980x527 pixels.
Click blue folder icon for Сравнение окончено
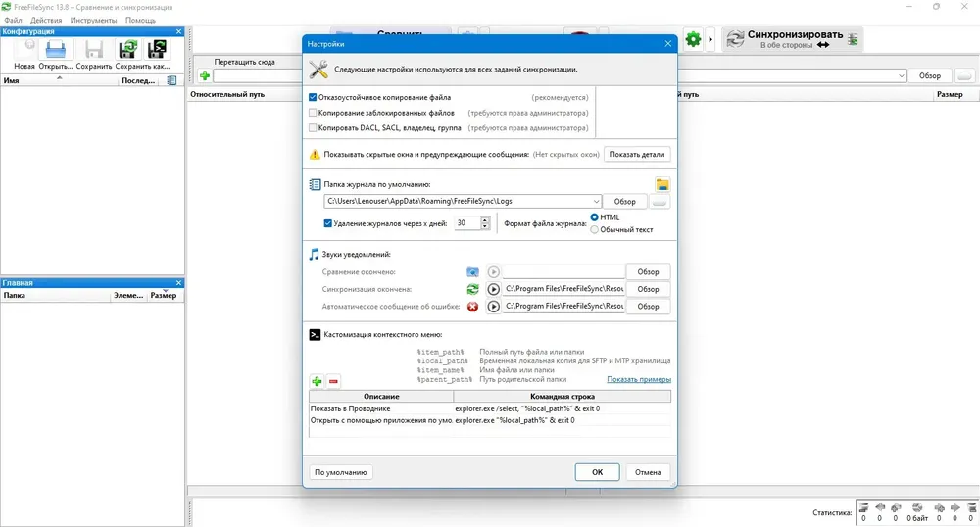tap(472, 271)
